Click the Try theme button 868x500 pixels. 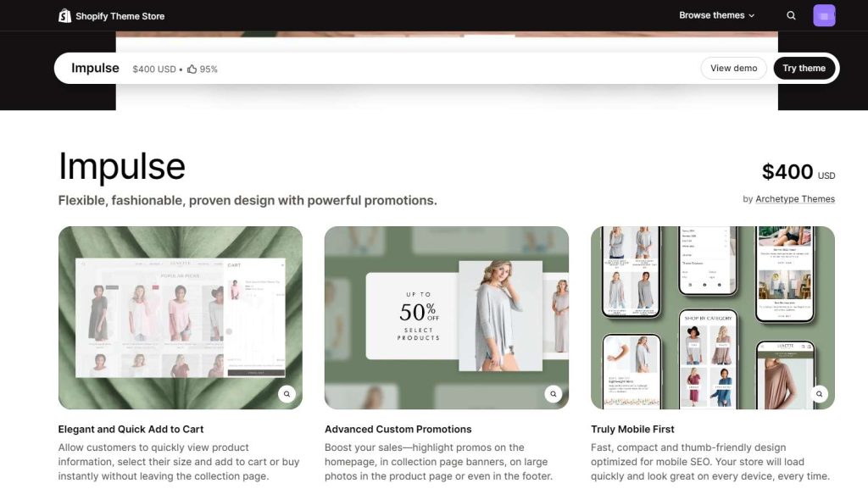[x=804, y=68]
